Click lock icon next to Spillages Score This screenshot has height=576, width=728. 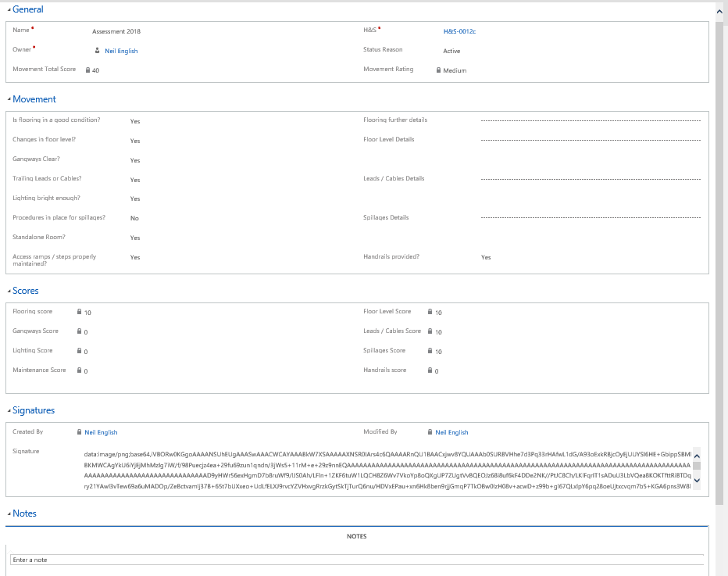tap(430, 351)
